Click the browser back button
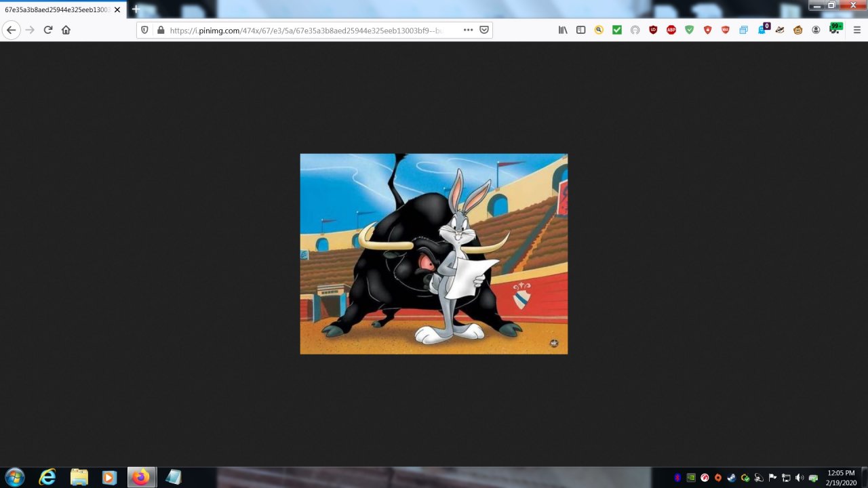 point(11,30)
